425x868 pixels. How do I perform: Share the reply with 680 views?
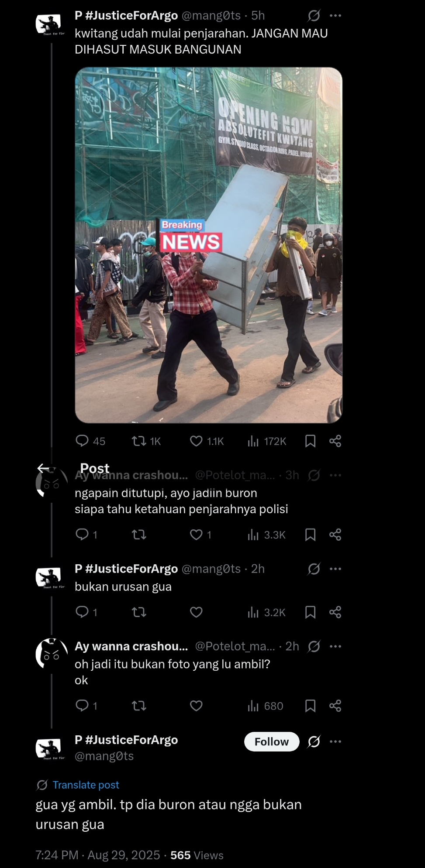pyautogui.click(x=335, y=706)
